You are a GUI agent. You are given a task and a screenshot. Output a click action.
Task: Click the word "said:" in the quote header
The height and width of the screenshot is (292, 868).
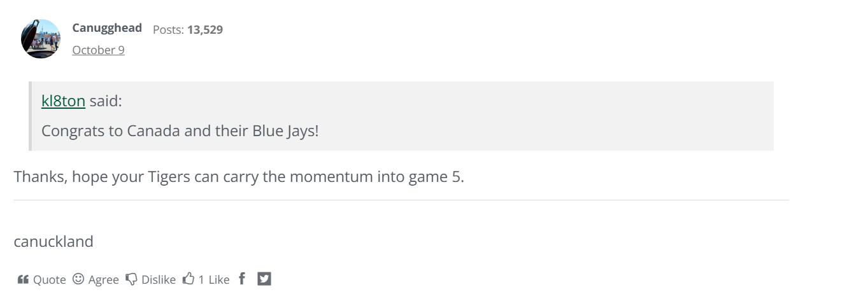point(105,101)
